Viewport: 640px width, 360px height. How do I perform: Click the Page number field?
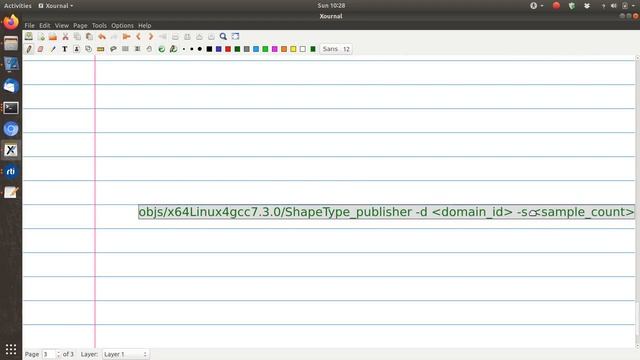[49, 354]
